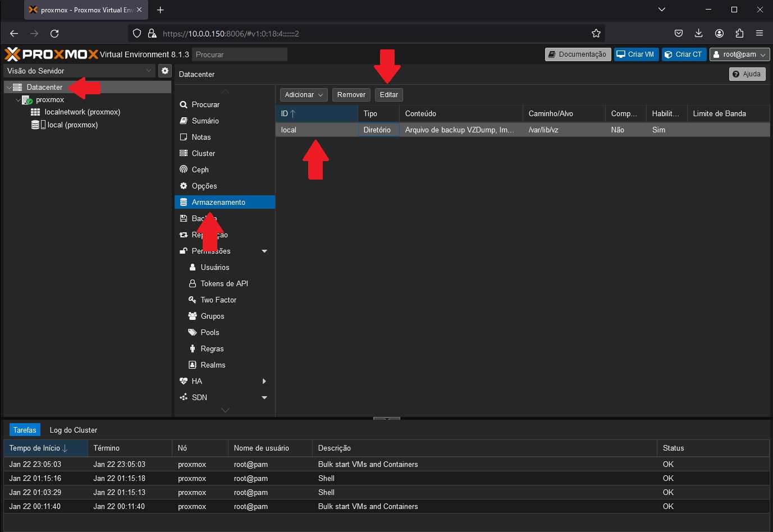Expand the HA submenu arrow
The width and height of the screenshot is (773, 532).
pos(264,381)
